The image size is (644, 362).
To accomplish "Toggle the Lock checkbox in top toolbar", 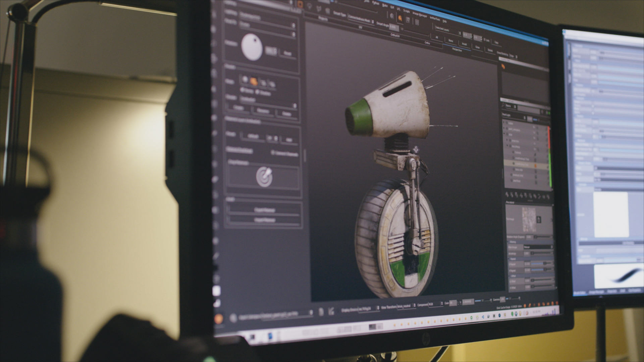I will point(485,40).
